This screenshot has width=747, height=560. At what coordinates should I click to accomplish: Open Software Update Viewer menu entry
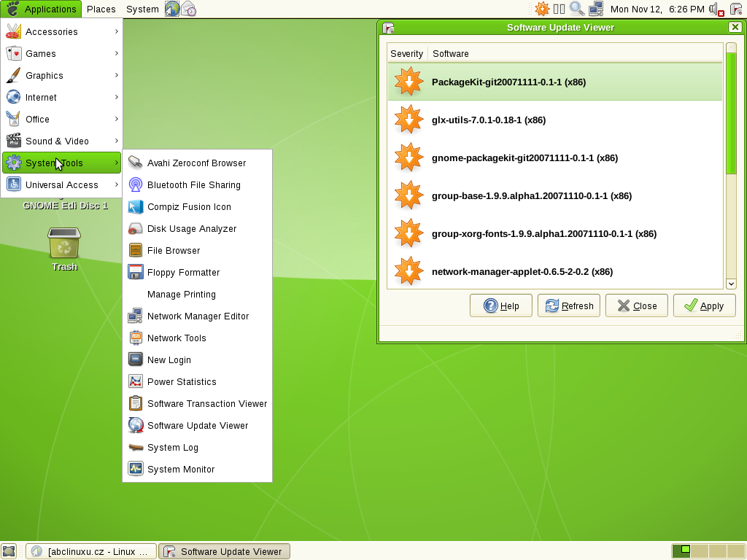[x=197, y=426]
